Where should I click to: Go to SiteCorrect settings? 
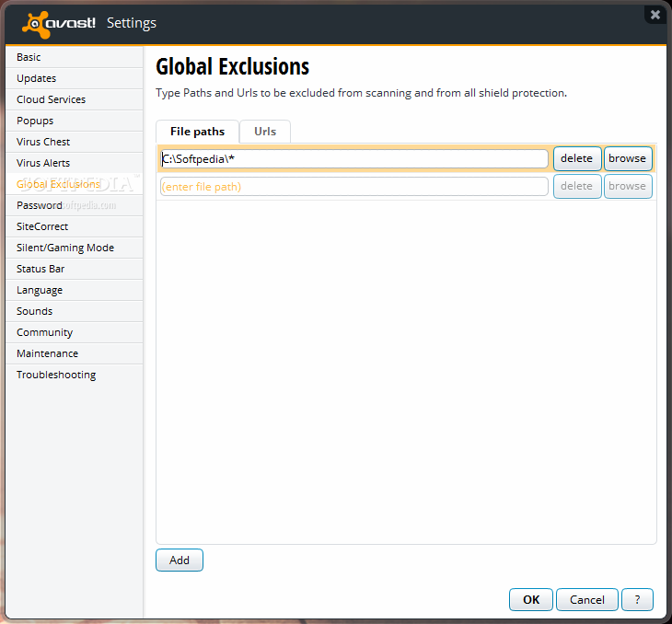[75, 226]
